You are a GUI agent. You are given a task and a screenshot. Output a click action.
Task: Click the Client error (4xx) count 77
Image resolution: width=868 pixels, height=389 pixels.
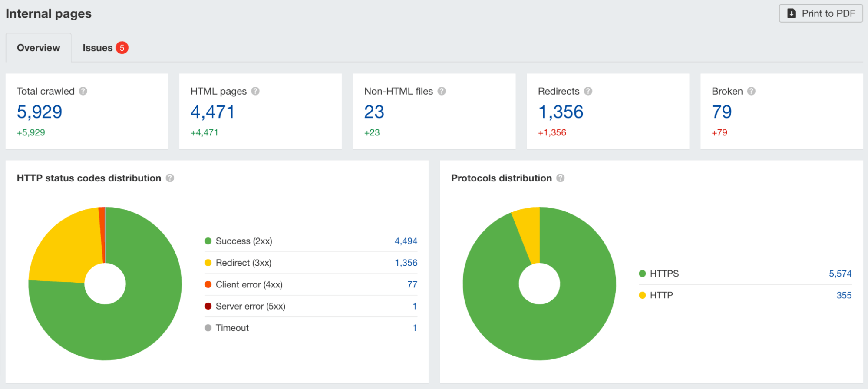pos(412,284)
